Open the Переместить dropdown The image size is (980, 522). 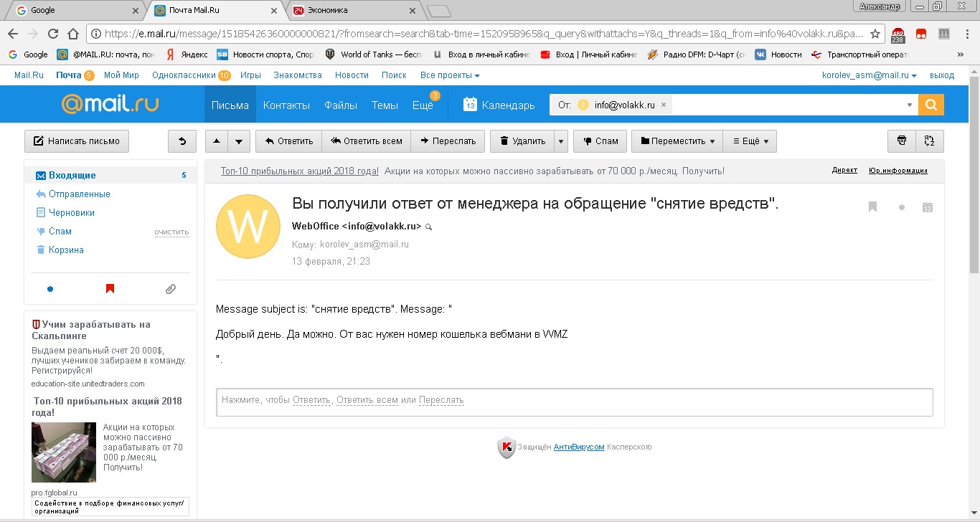tap(677, 141)
